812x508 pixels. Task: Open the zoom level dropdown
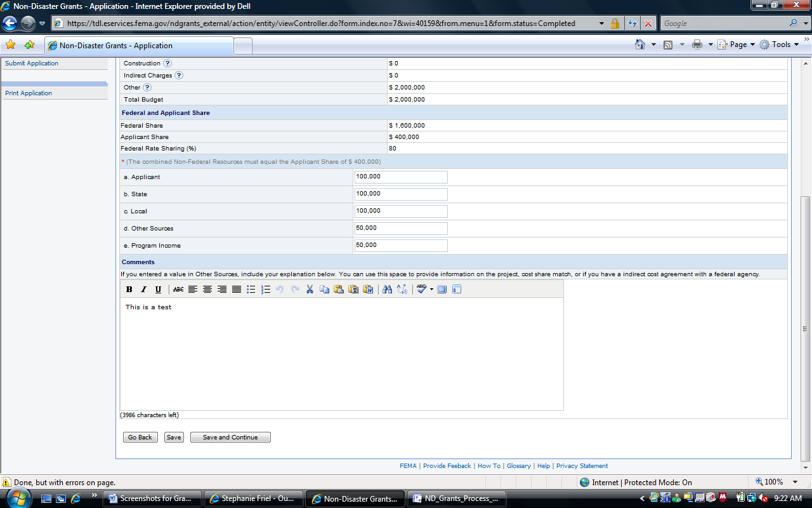tap(796, 482)
